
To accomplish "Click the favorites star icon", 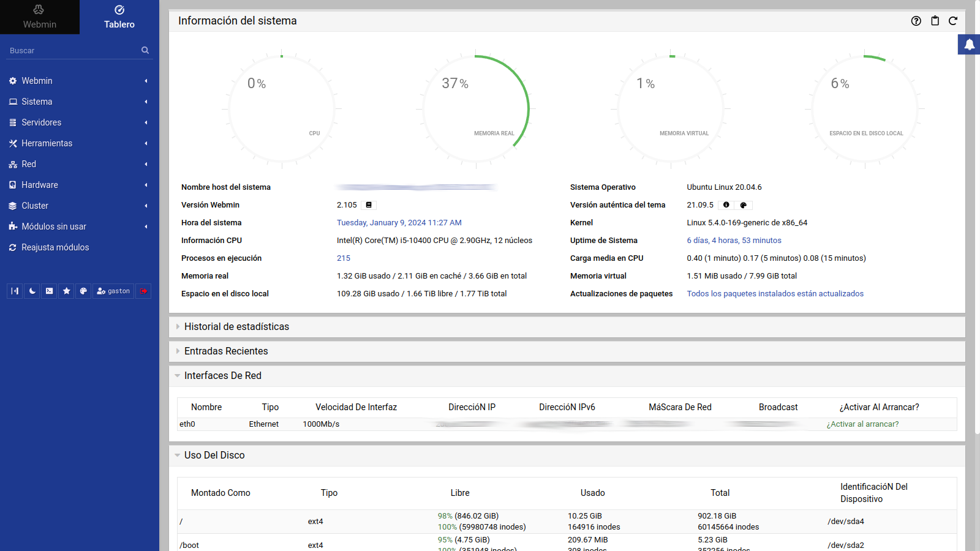I will 66,291.
